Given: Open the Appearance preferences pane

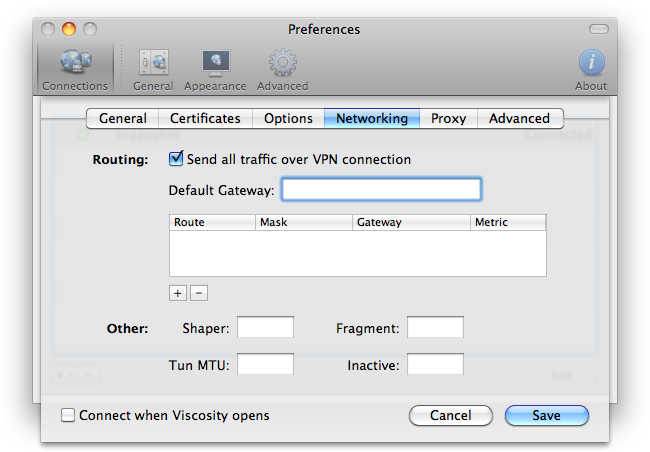Looking at the screenshot, I should pyautogui.click(x=215, y=68).
